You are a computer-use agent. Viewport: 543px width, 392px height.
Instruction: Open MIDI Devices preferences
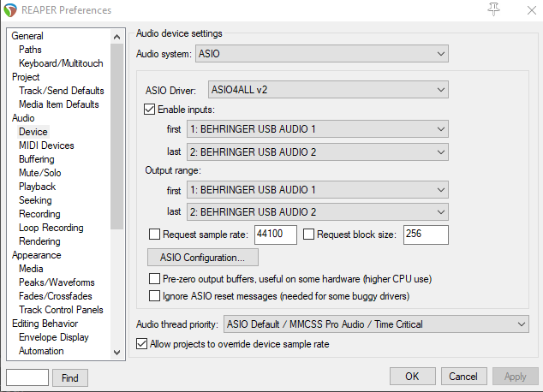pos(46,146)
